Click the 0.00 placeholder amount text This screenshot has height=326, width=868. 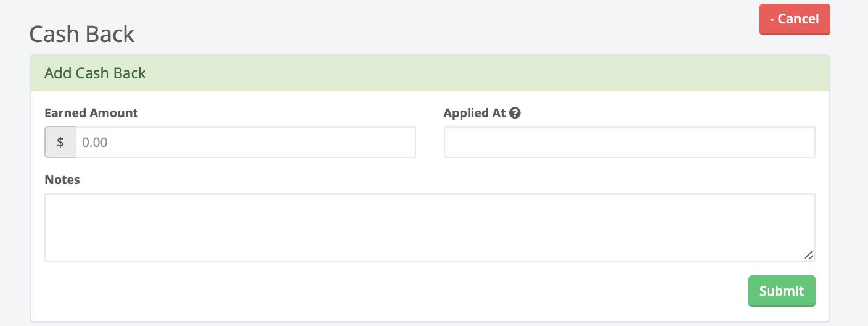pyautogui.click(x=95, y=142)
